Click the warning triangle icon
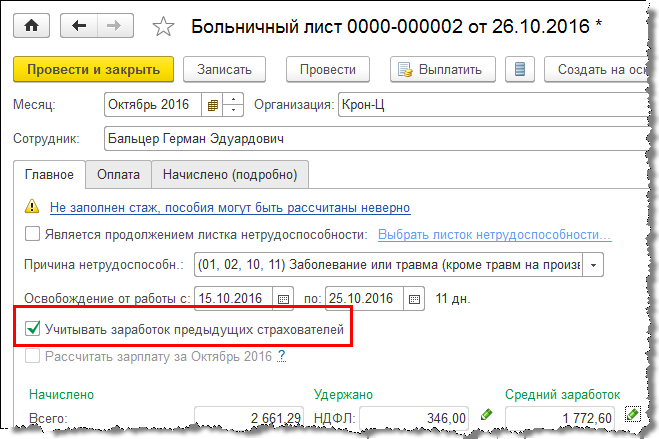Screen dimensions: 659x439 point(32,207)
